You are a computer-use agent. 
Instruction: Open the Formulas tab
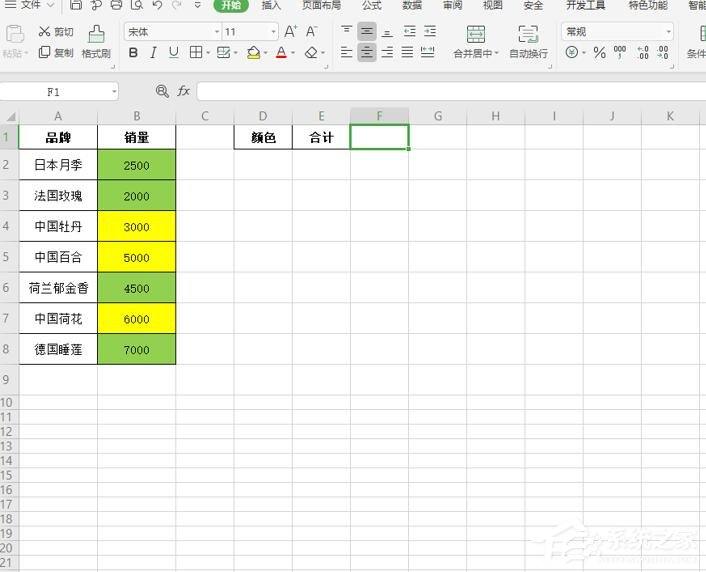371,5
